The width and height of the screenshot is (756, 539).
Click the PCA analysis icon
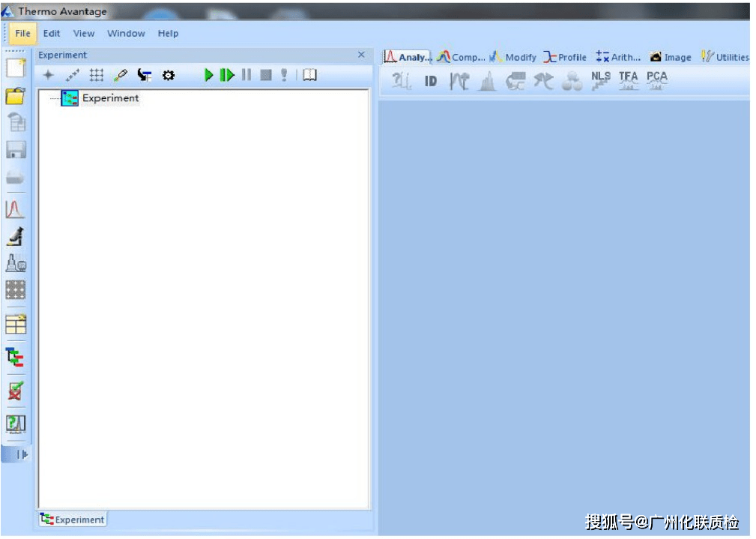tap(657, 80)
